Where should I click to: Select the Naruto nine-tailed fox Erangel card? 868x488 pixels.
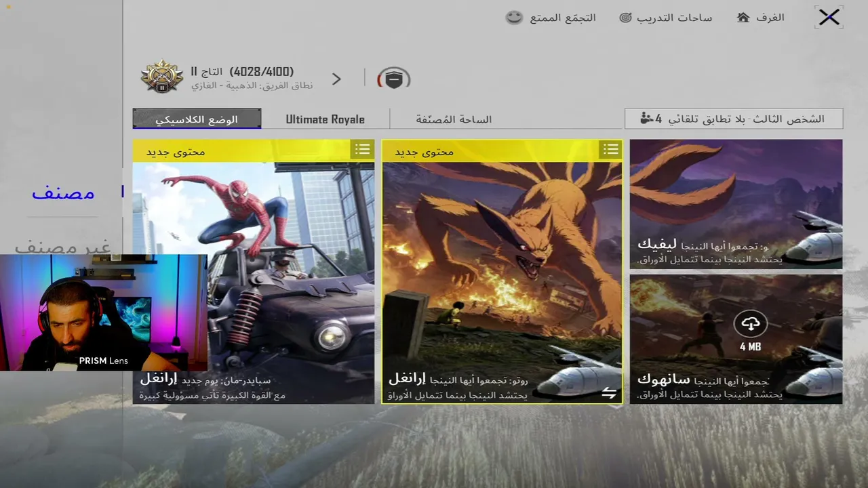pos(502,272)
